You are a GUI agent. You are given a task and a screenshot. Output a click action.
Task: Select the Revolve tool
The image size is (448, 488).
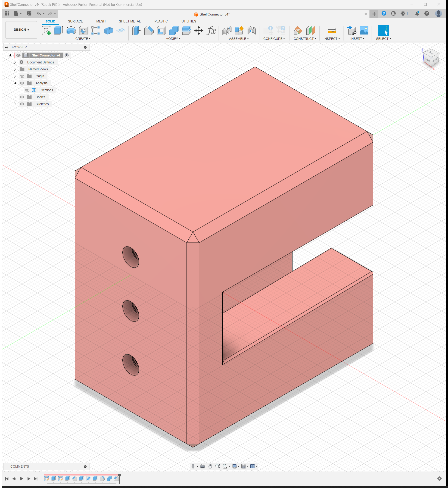[71, 31]
